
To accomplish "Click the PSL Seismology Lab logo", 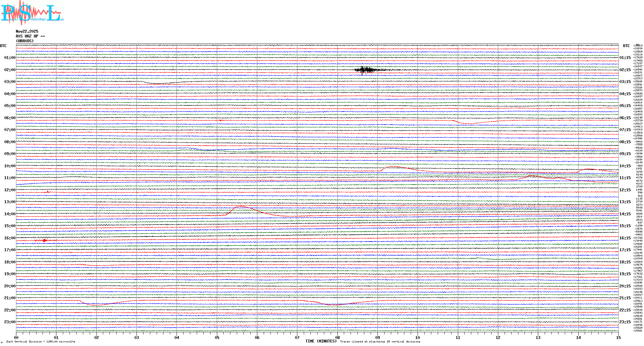I will click(x=32, y=12).
